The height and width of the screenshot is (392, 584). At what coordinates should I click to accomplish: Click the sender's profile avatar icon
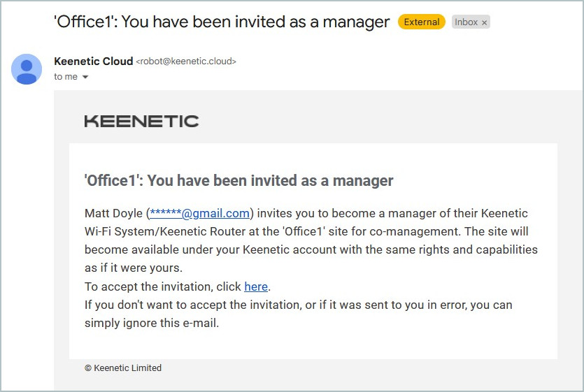tap(27, 68)
